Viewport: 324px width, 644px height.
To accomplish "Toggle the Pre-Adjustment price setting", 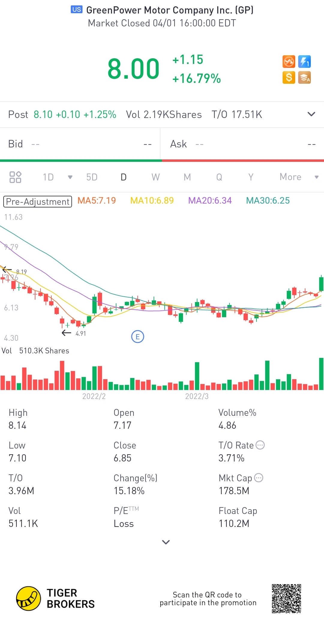I will click(x=37, y=201).
